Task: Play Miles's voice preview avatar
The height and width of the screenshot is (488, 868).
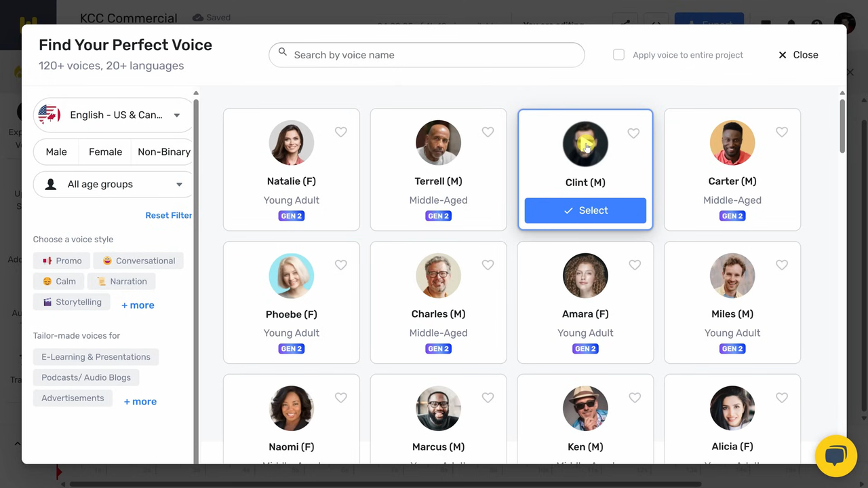Action: tap(732, 276)
